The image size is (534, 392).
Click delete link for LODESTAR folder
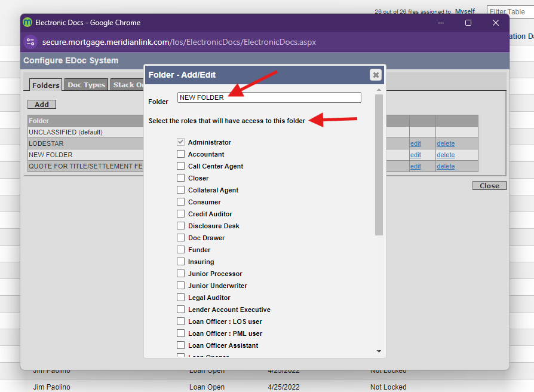(x=446, y=144)
